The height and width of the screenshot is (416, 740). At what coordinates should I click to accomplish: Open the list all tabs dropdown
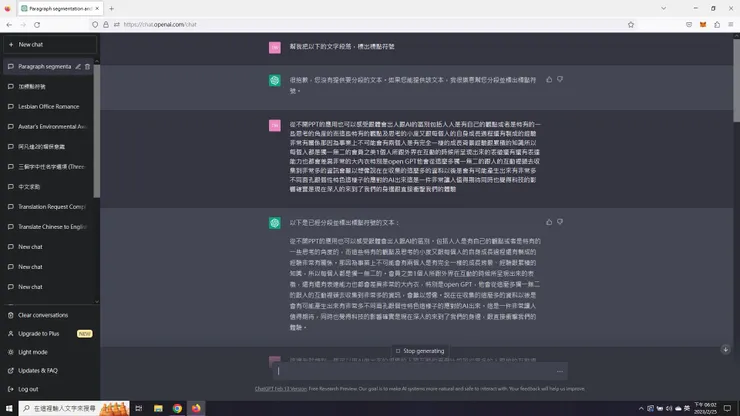pos(664,8)
